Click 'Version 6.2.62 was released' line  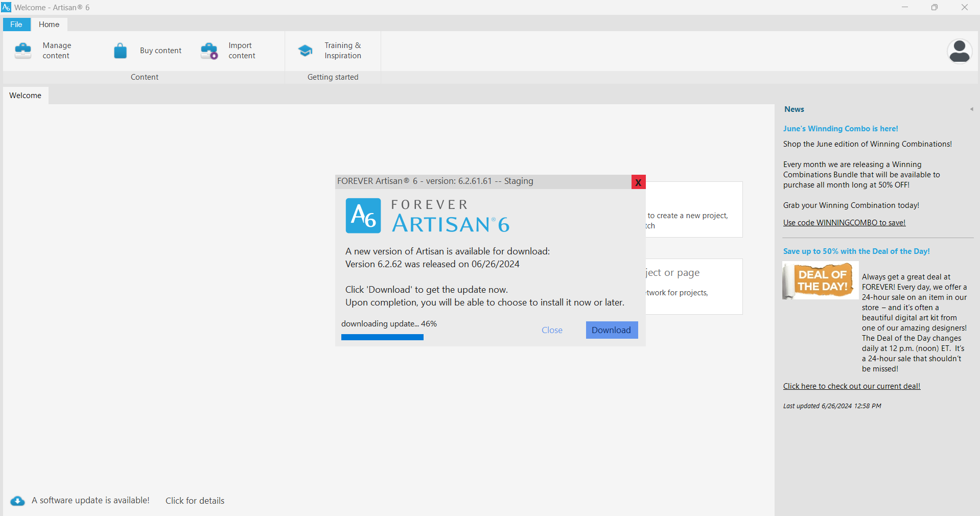(x=432, y=264)
